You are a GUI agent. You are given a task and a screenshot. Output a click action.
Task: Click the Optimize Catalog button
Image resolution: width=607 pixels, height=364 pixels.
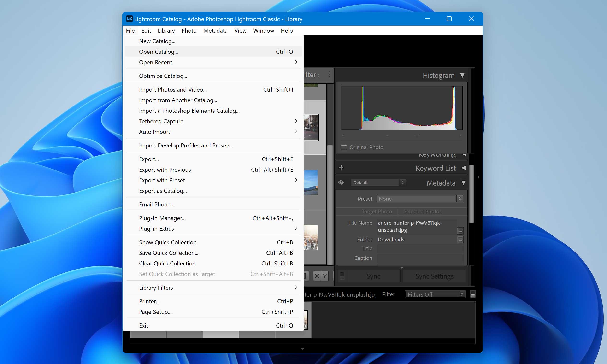(x=163, y=76)
